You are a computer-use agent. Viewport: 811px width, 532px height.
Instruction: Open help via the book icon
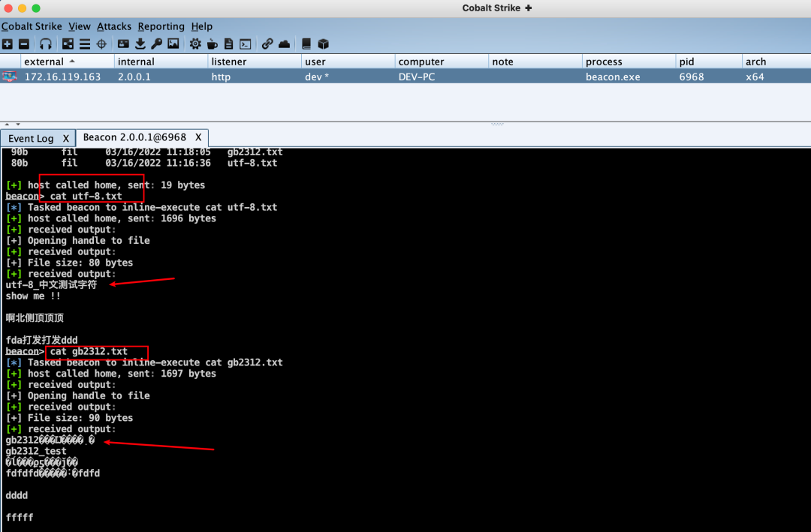pos(306,44)
